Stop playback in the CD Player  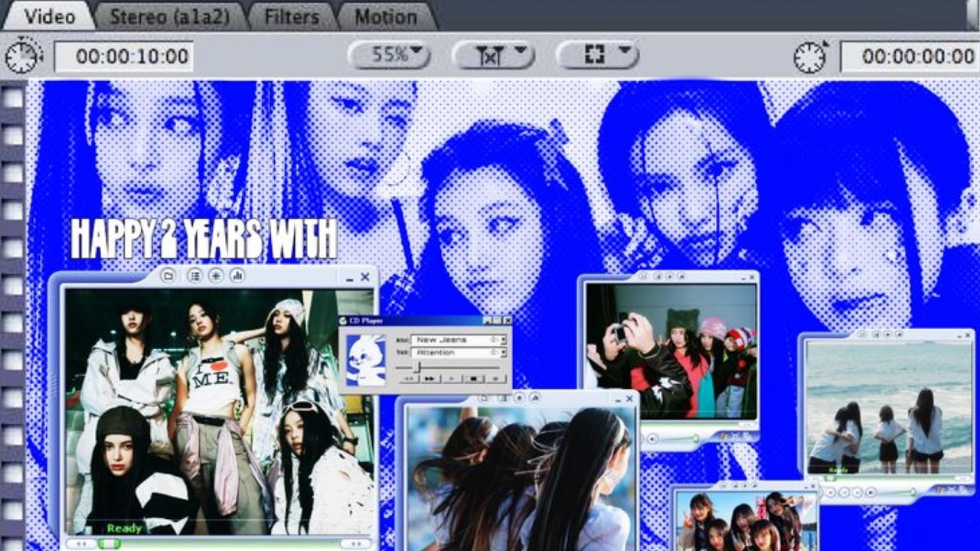(475, 378)
